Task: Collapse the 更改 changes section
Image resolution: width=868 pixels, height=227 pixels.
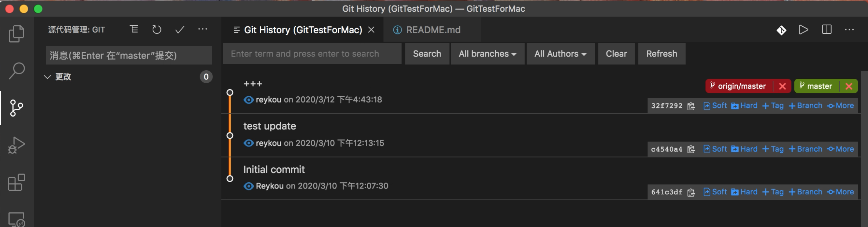Action: (x=47, y=77)
